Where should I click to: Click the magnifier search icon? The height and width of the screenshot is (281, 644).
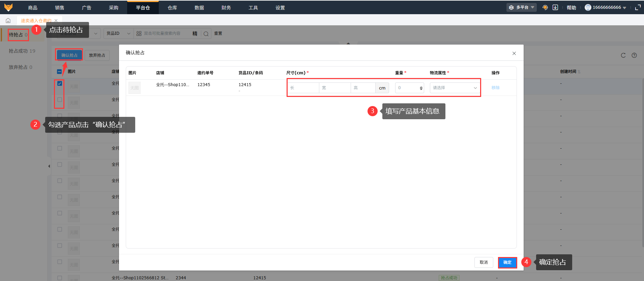point(206,33)
